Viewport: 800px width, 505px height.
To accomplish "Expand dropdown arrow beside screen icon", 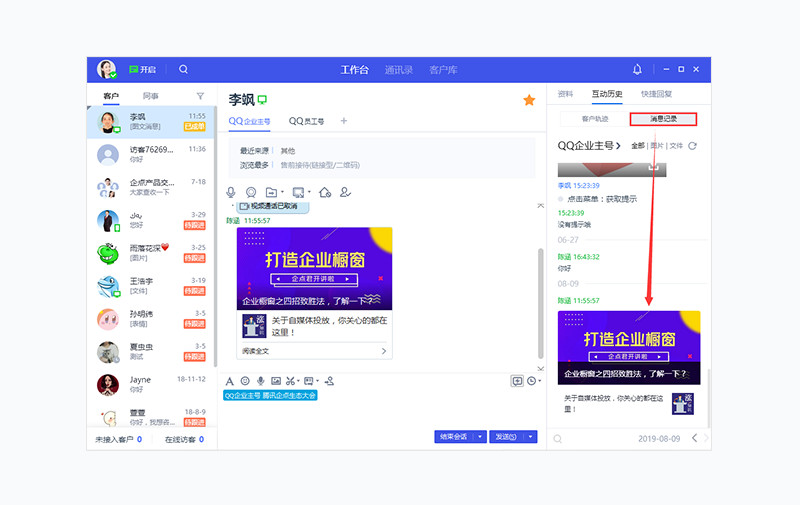I will tap(309, 192).
